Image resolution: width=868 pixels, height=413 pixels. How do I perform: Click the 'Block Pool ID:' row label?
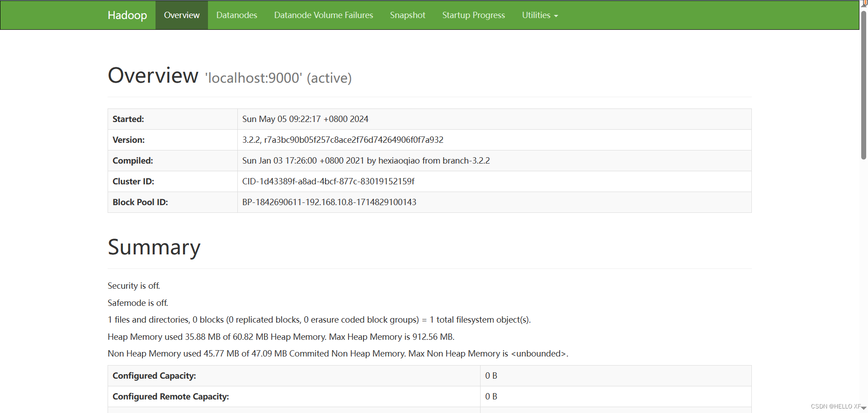click(140, 202)
